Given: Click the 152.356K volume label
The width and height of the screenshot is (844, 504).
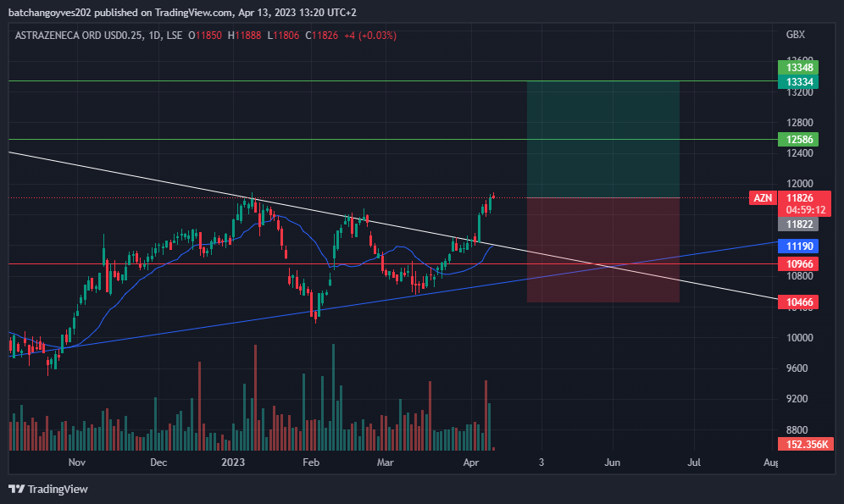Looking at the screenshot, I should [x=806, y=445].
